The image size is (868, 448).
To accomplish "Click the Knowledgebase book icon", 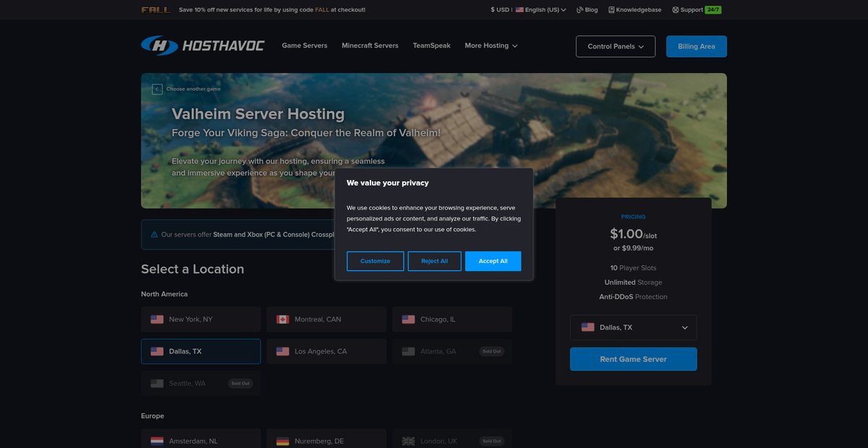I will (x=611, y=10).
